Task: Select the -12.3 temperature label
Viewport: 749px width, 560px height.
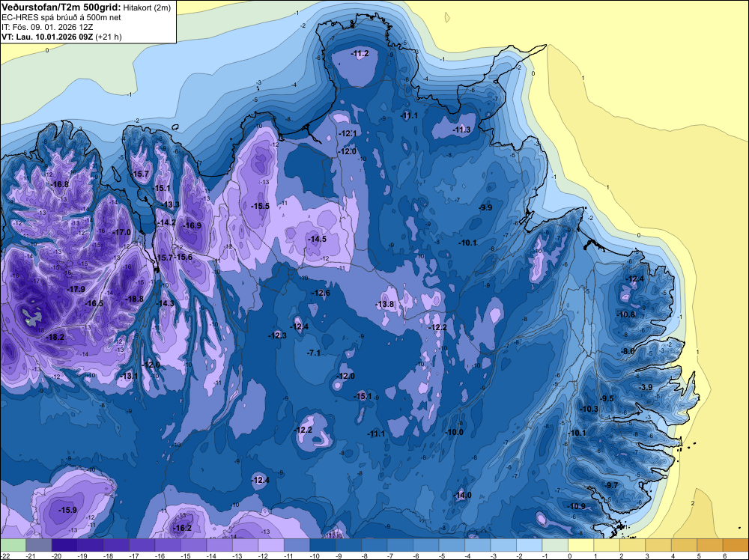Action: pyautogui.click(x=278, y=335)
